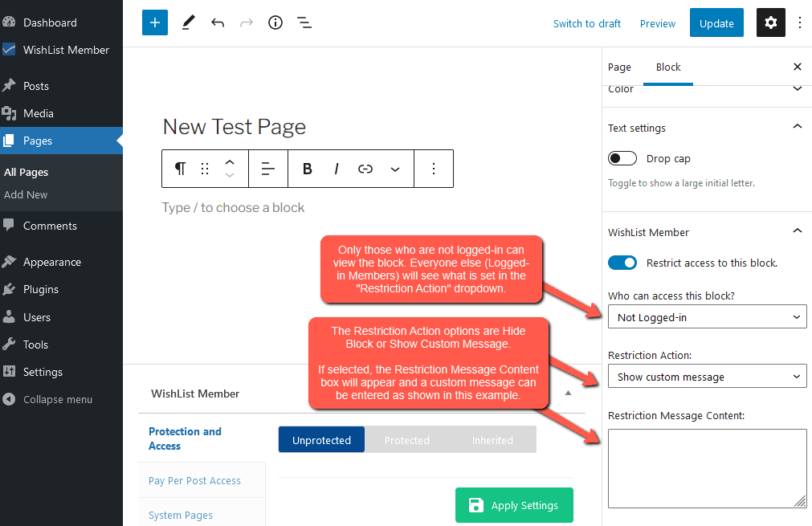This screenshot has height=526, width=812.
Task: Collapse the Text settings panel
Action: pos(798,127)
